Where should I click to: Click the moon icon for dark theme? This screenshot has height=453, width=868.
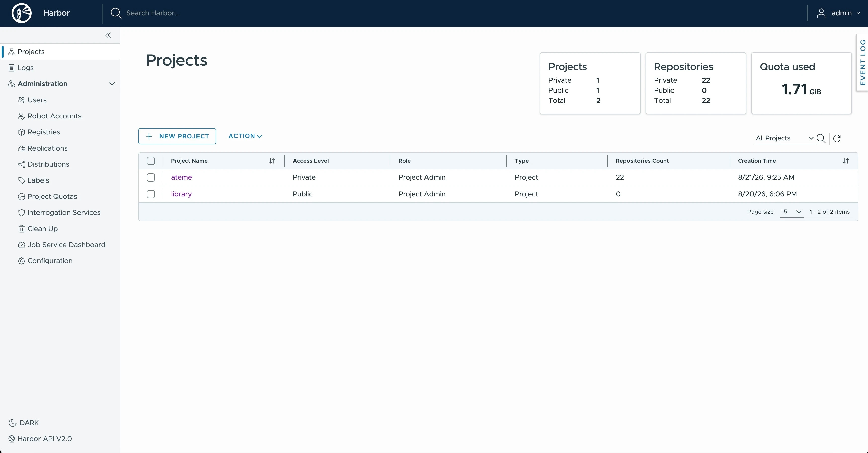[x=13, y=423]
